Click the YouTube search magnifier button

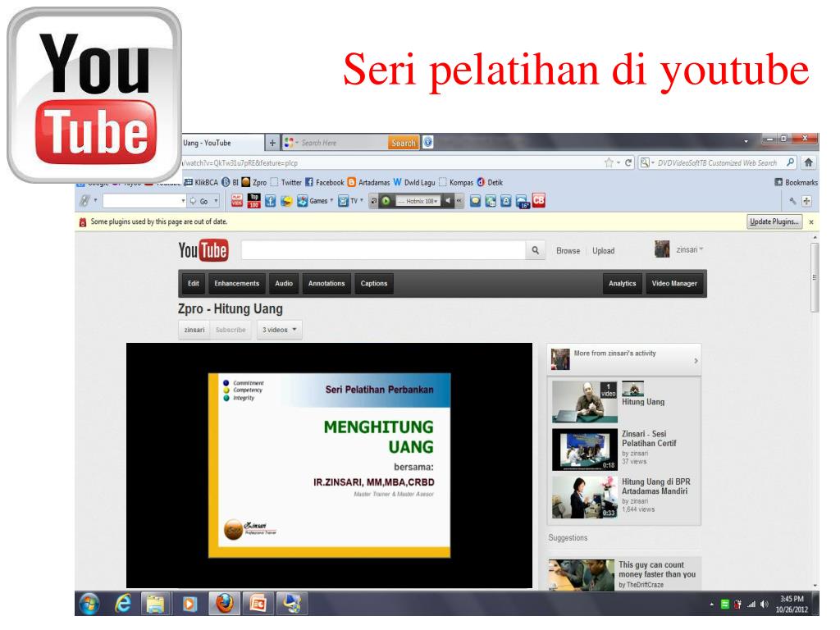tap(535, 250)
